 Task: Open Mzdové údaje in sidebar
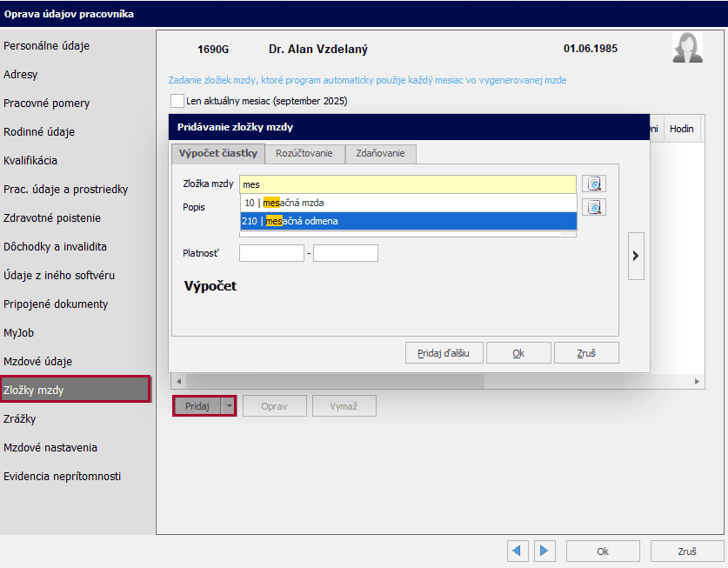(x=38, y=361)
